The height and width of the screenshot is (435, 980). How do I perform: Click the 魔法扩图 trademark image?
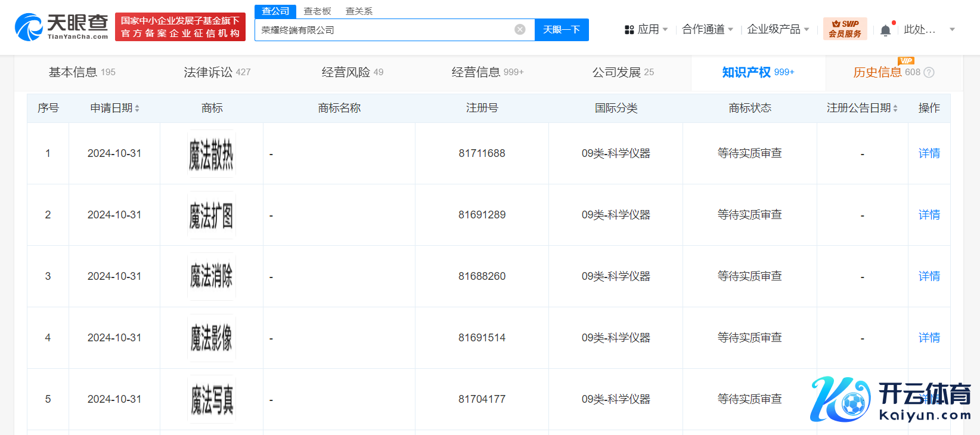click(212, 215)
